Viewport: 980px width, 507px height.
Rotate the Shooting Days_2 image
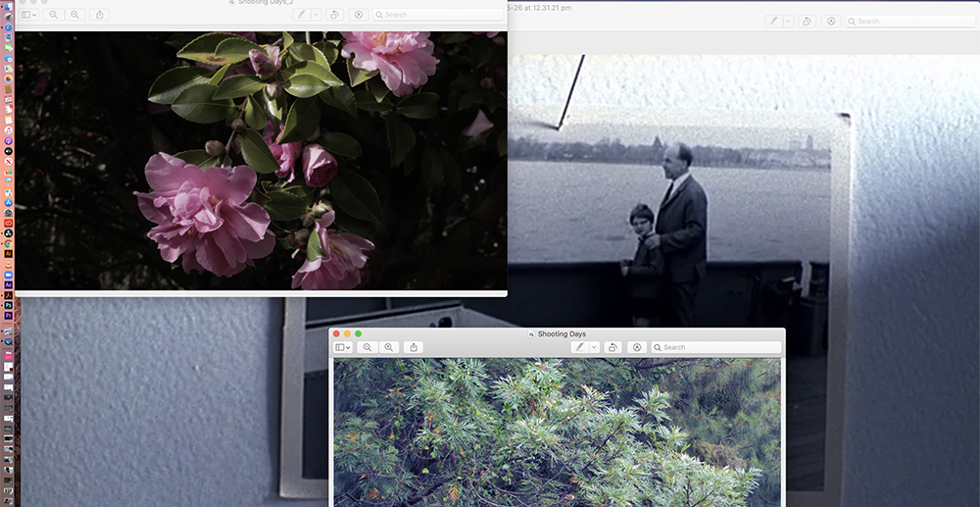(x=334, y=15)
